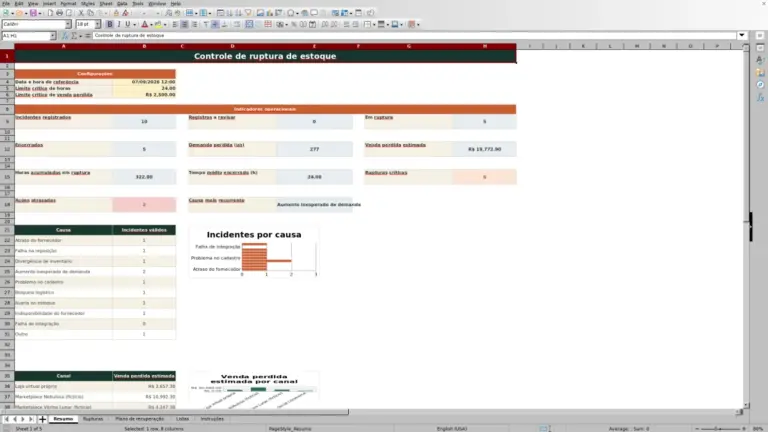Select column K header

pyautogui.click(x=583, y=46)
